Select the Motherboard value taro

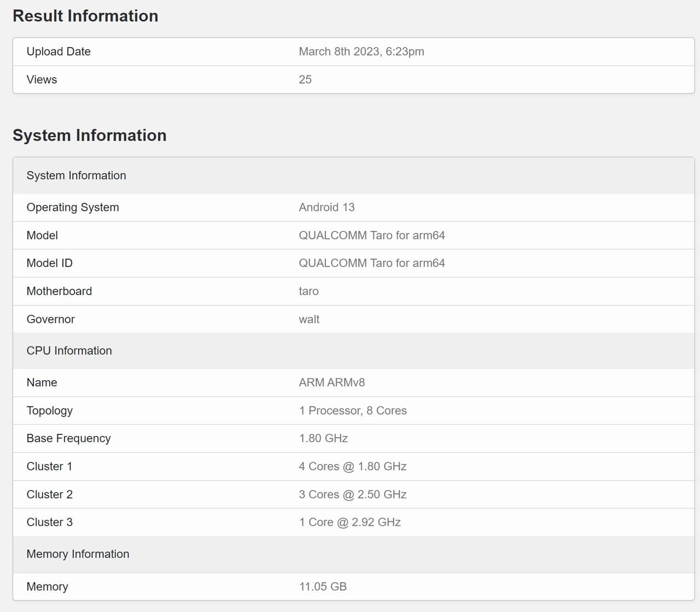click(x=308, y=291)
